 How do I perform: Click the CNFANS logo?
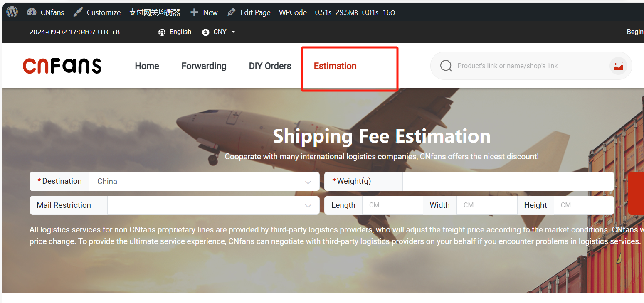coord(62,66)
